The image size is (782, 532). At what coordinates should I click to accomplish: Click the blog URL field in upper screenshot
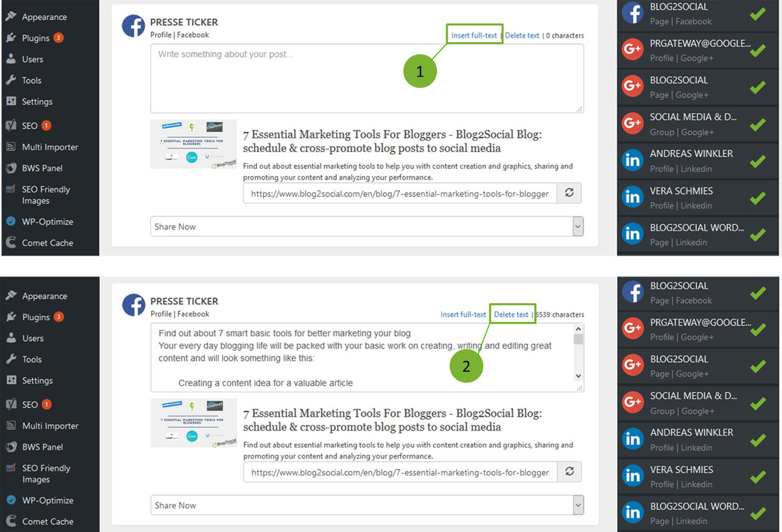(x=400, y=193)
